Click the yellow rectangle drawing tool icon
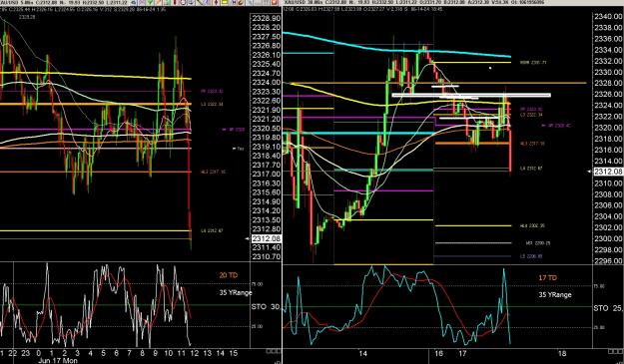The height and width of the screenshot is (364, 624). click(225, 2)
